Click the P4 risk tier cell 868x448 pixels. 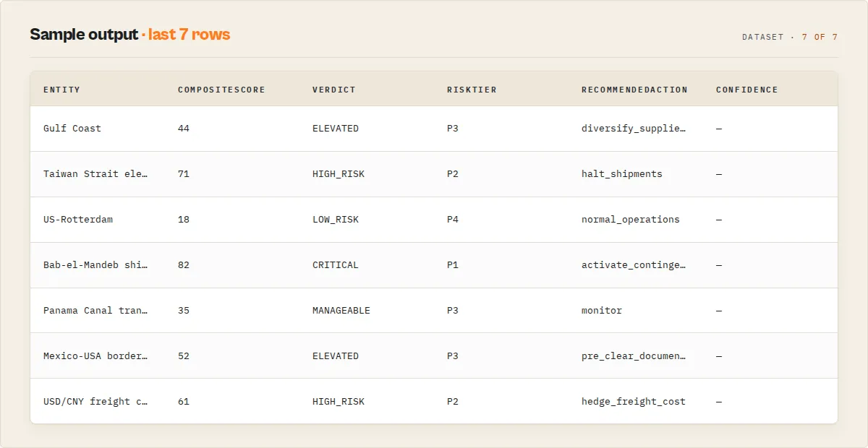click(x=453, y=220)
